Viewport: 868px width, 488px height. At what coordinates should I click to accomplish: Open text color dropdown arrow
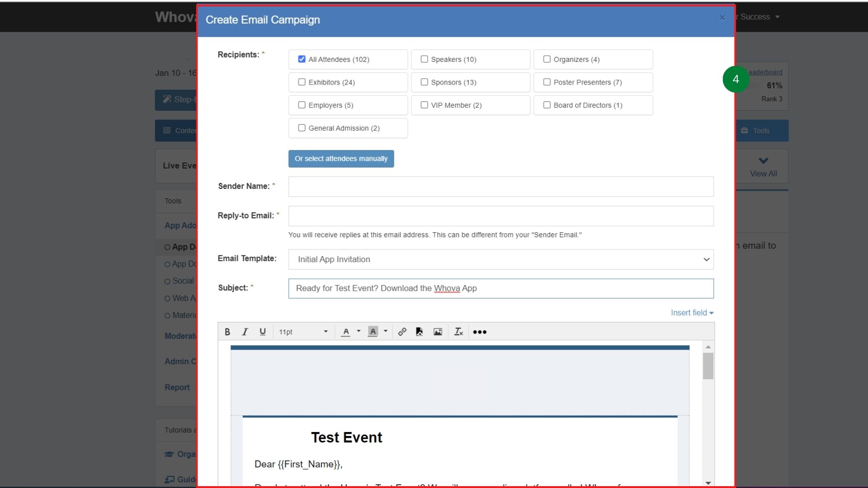point(359,331)
